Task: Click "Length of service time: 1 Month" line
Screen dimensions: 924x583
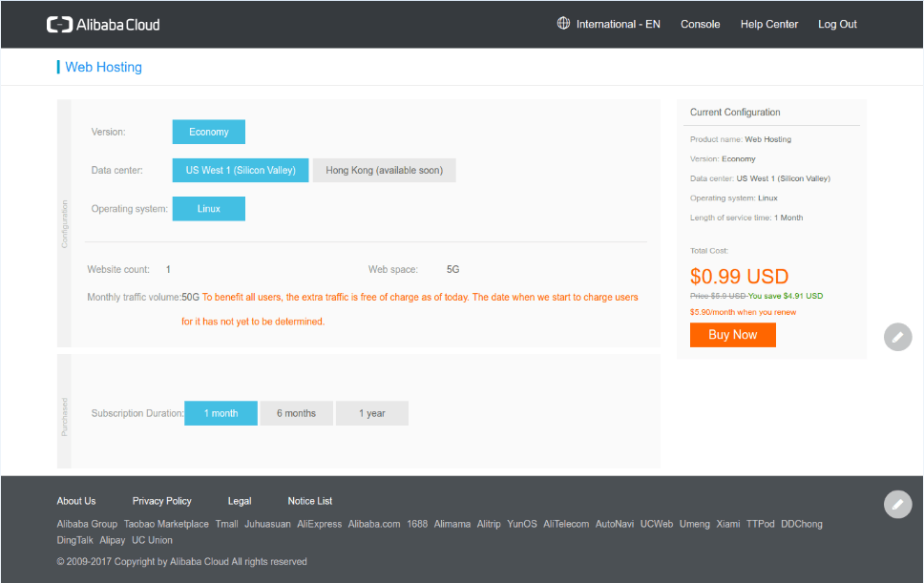Action: click(746, 218)
